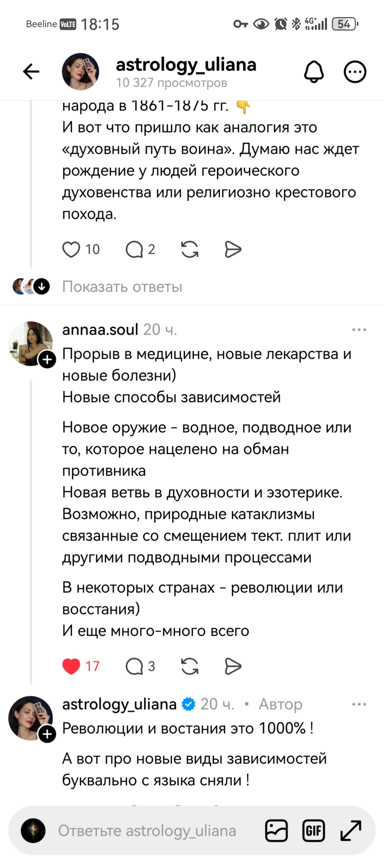The image size is (384, 868).
Task: Open the top-right three-dot page menu
Action: (x=356, y=71)
